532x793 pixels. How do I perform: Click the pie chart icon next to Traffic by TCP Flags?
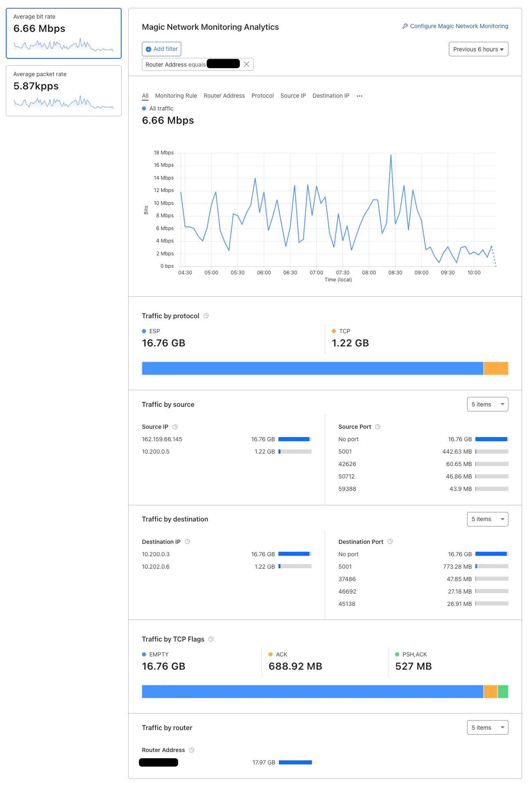[211, 639]
